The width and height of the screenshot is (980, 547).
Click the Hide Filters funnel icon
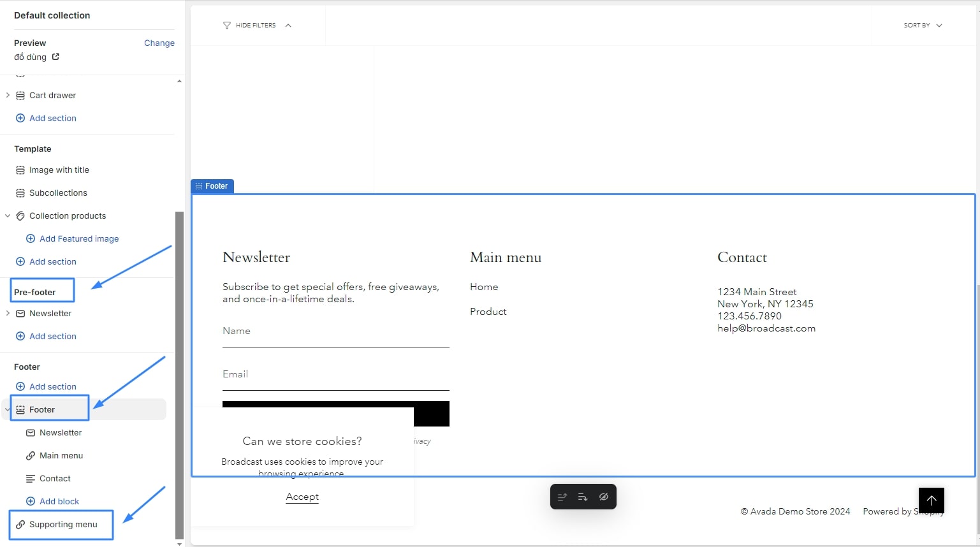pyautogui.click(x=226, y=26)
